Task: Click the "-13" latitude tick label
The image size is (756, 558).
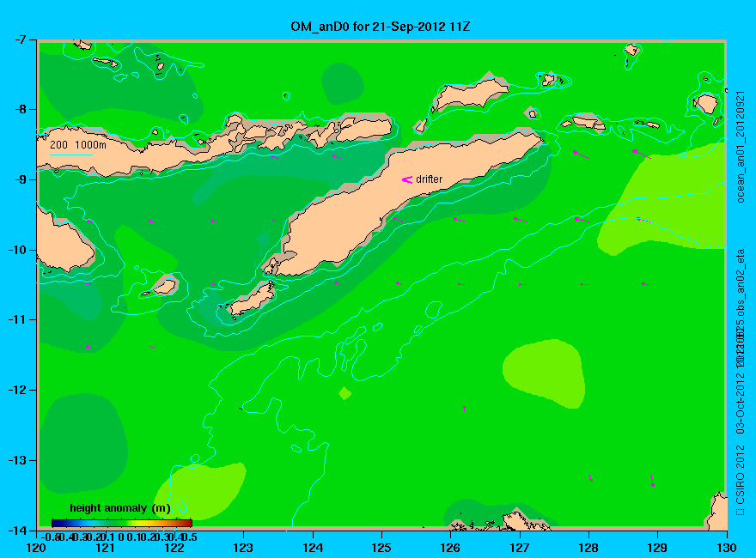Action: (18, 460)
